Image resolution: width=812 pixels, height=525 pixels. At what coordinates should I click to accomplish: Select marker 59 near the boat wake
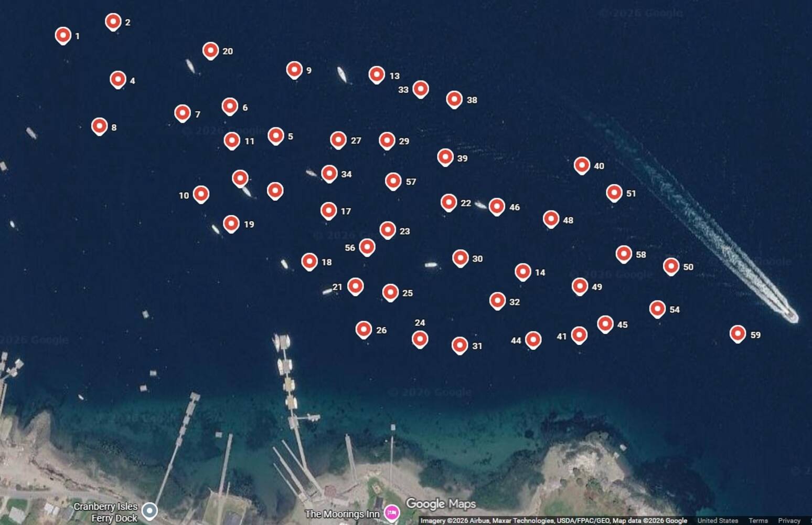click(x=738, y=334)
